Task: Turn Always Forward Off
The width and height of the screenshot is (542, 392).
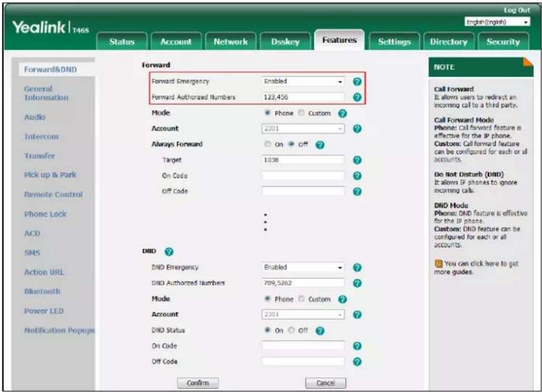Action: (291, 144)
